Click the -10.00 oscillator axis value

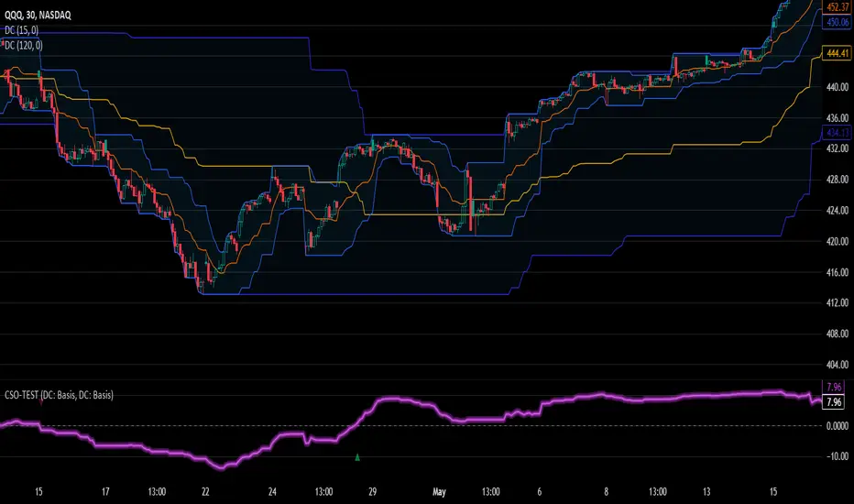pyautogui.click(x=838, y=456)
